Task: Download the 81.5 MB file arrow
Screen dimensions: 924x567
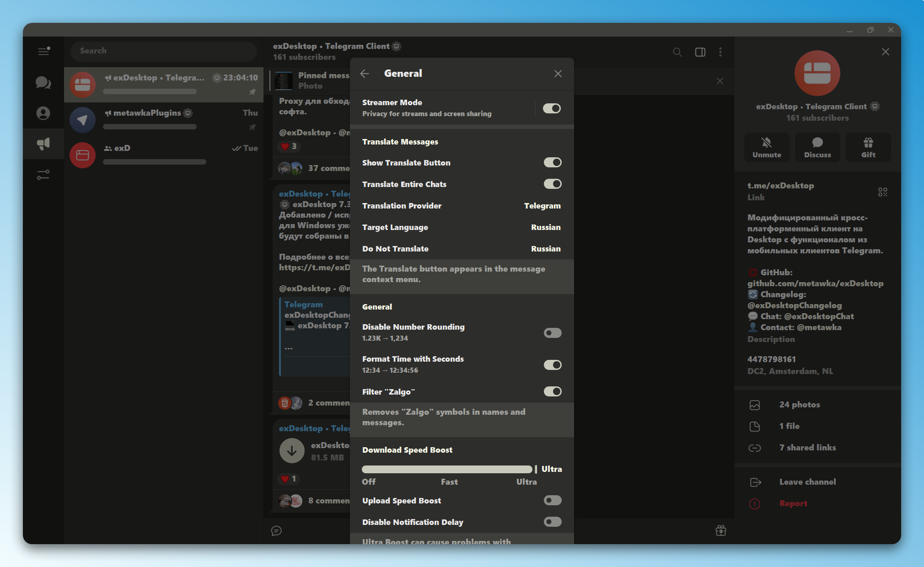Action: pos(292,451)
